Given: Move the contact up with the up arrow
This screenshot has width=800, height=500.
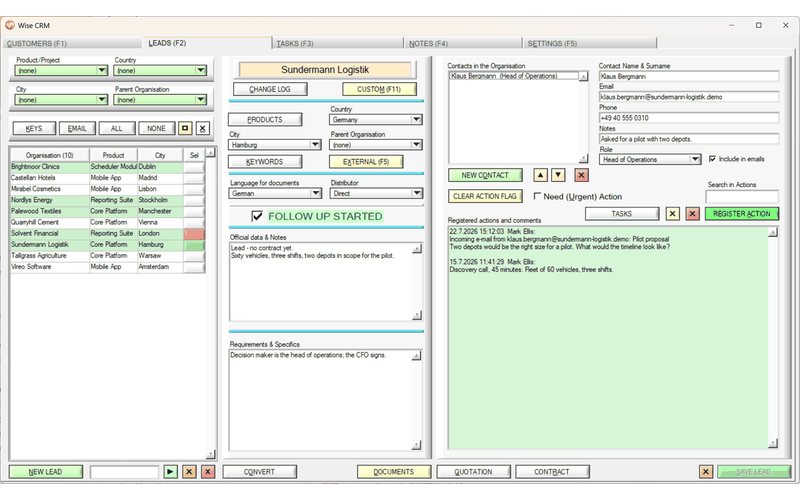Looking at the screenshot, I should [540, 175].
